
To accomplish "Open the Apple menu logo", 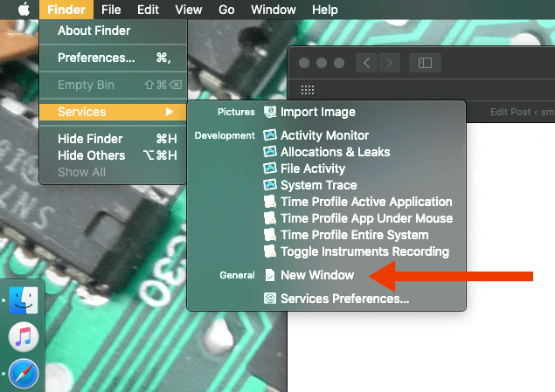I will (23, 10).
